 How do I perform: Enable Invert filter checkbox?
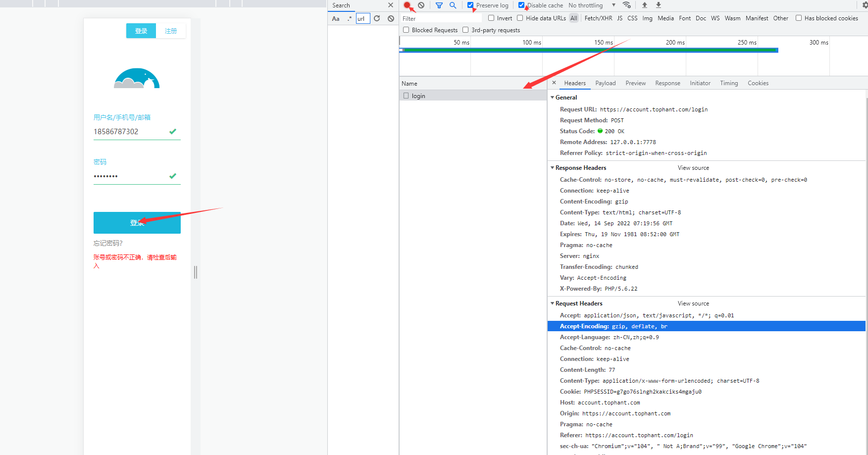coord(491,18)
